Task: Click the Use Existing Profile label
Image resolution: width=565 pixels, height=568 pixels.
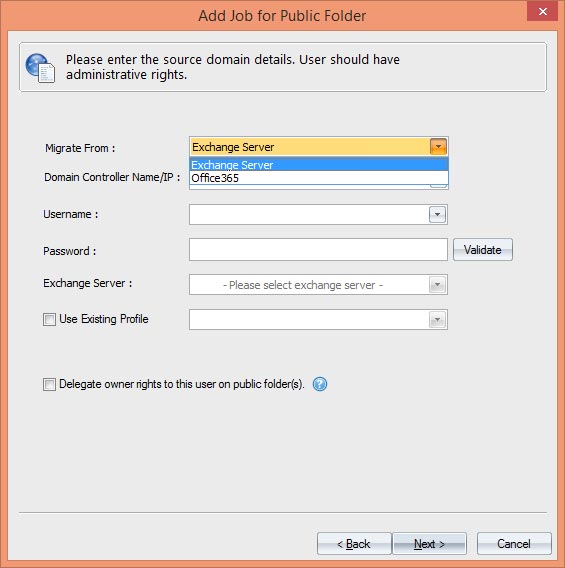Action: [104, 319]
